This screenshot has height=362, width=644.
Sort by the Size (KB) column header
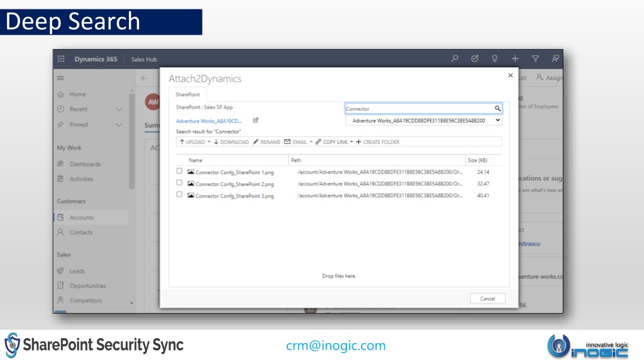[477, 160]
